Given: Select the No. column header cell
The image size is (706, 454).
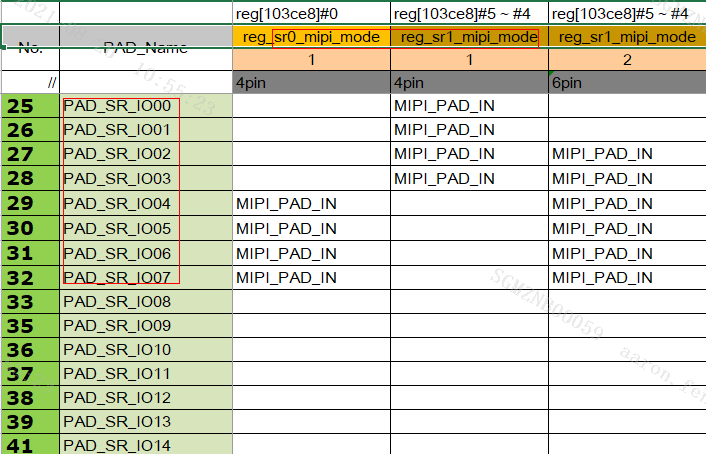Looking at the screenshot, I should (31, 47).
